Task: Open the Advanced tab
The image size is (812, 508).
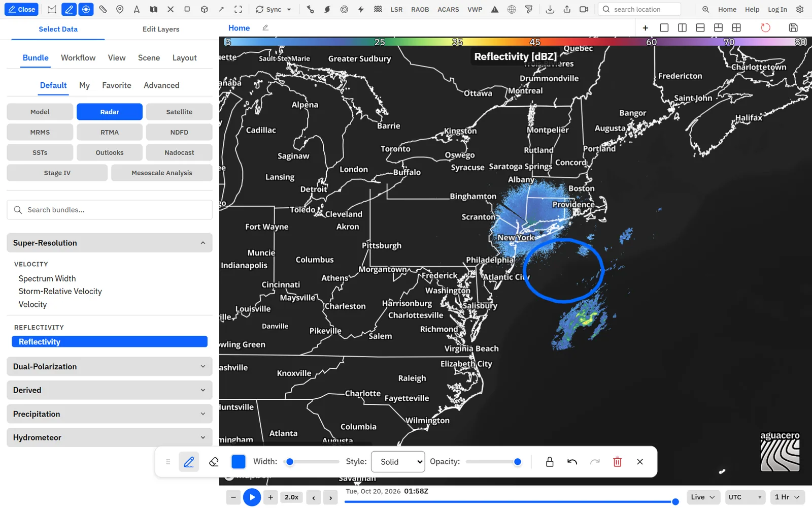Action: pos(161,85)
